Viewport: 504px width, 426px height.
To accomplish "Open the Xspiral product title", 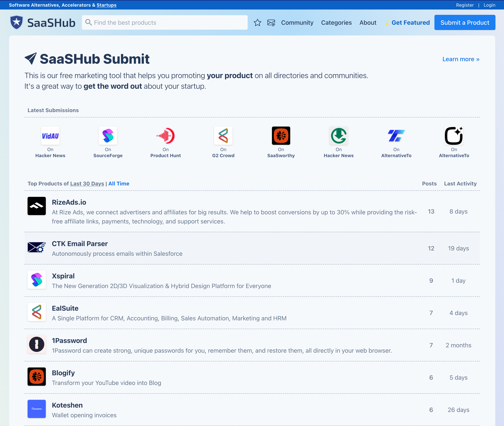I will coord(63,276).
